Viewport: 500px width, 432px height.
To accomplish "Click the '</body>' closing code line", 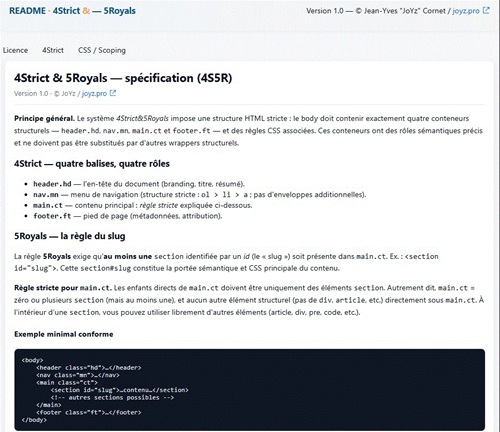I will point(34,420).
